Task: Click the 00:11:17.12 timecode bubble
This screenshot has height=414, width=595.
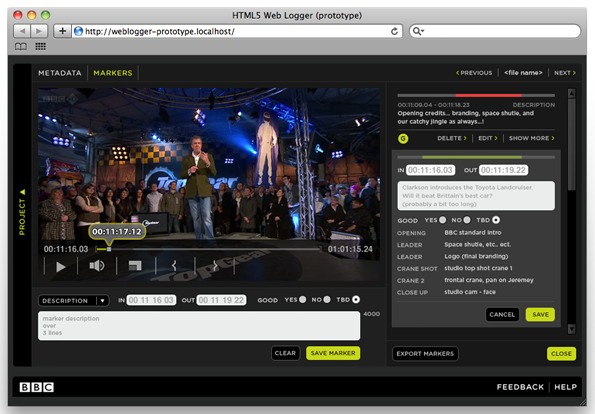Action: coord(116,231)
